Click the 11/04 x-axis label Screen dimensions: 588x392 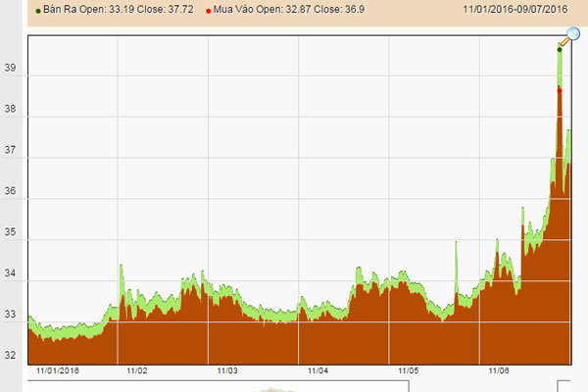[318, 372]
